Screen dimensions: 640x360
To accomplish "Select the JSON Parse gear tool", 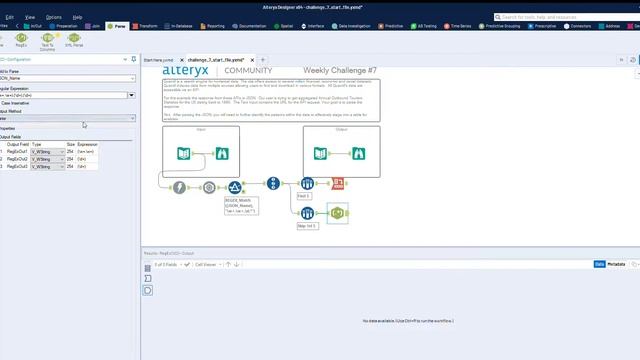I will pyautogui.click(x=209, y=187).
